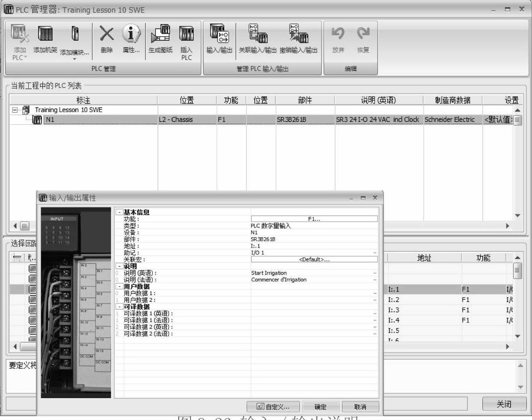Click the 地址 column header
Viewport: 532px width, 420px height.
[424, 258]
